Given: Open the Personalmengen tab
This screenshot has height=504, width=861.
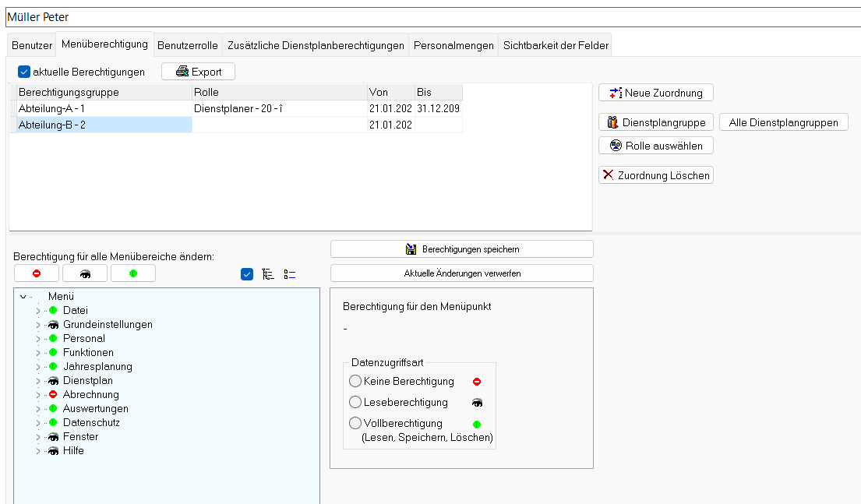Looking at the screenshot, I should click(x=454, y=45).
